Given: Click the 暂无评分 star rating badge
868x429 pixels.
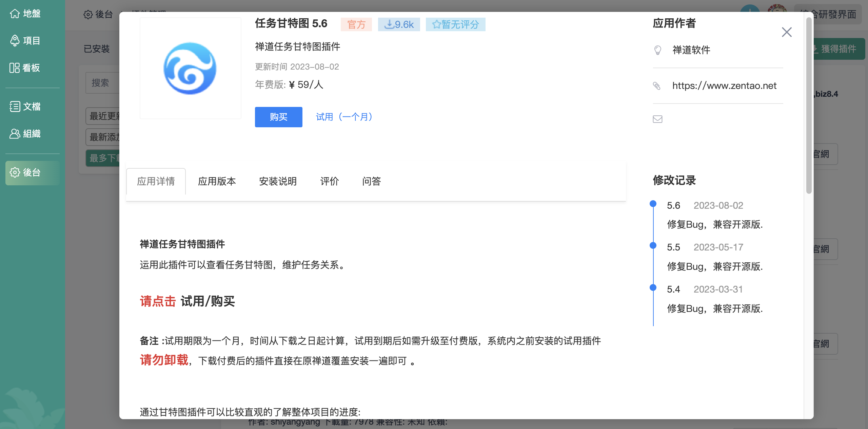Looking at the screenshot, I should click(455, 24).
